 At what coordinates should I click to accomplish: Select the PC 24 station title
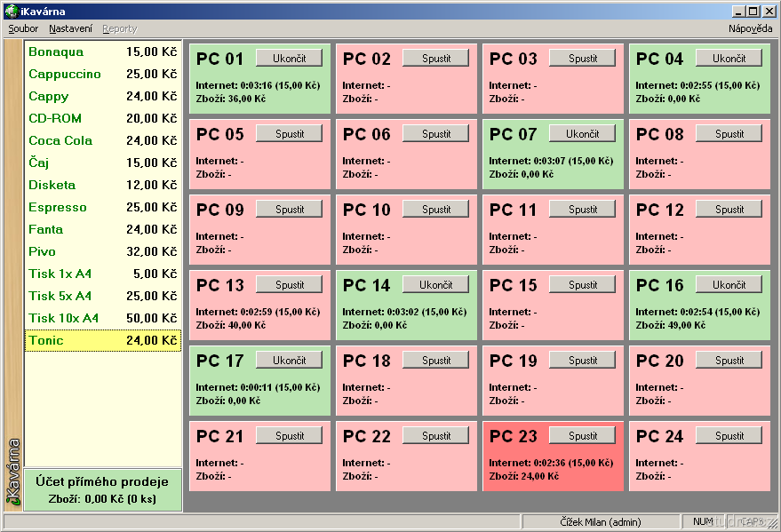(x=659, y=436)
